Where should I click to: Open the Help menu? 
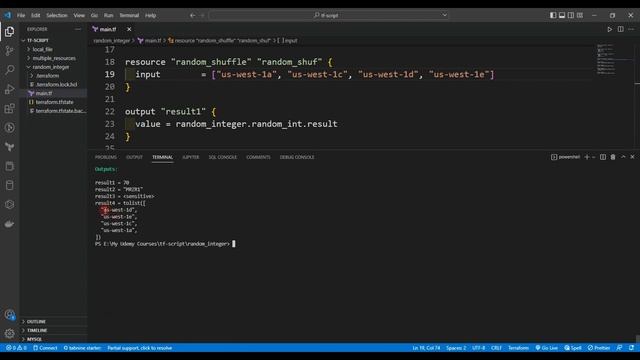pyautogui.click(x=151, y=16)
